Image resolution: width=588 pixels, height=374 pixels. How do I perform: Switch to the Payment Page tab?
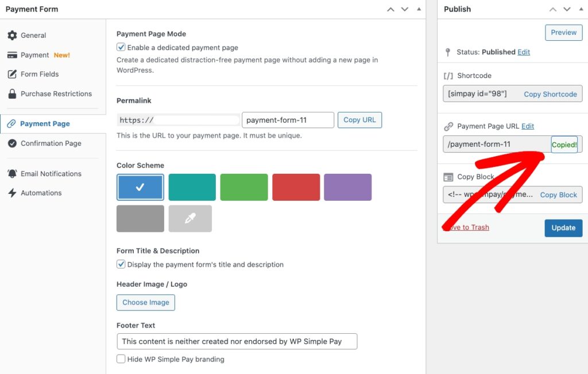(x=45, y=124)
